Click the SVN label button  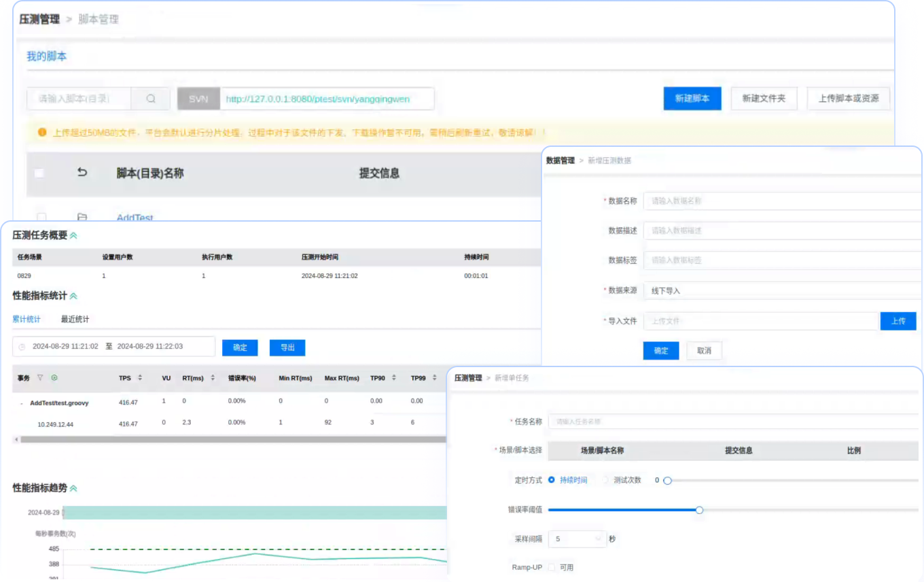[x=198, y=99]
